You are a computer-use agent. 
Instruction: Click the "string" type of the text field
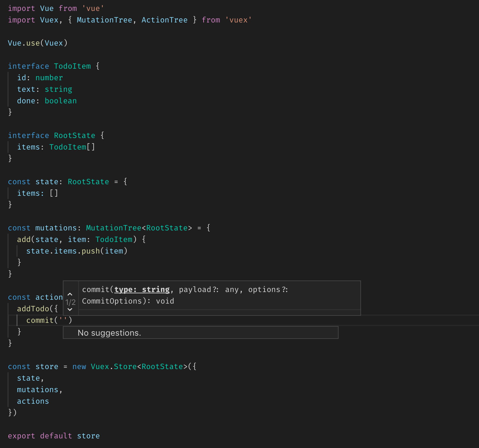point(58,89)
